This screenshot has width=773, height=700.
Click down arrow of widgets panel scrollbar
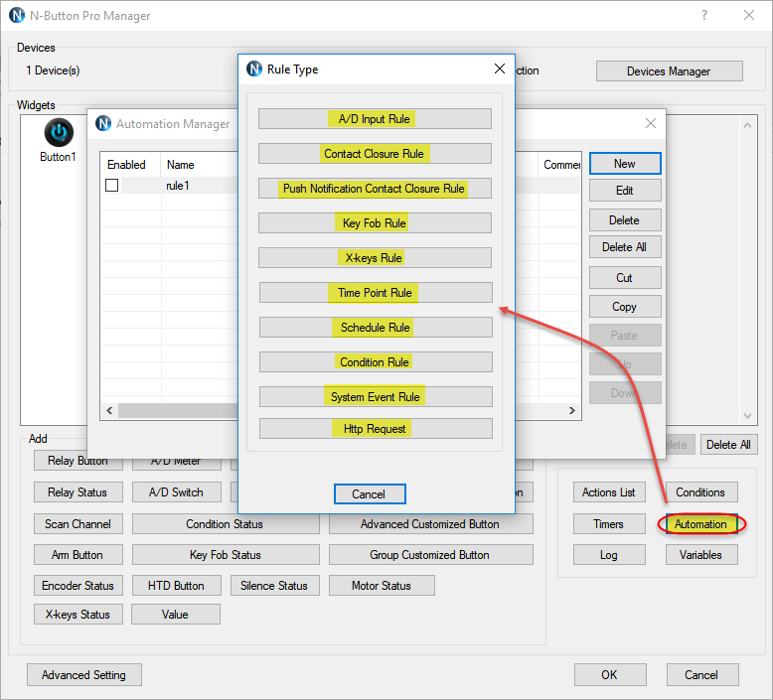click(x=747, y=416)
